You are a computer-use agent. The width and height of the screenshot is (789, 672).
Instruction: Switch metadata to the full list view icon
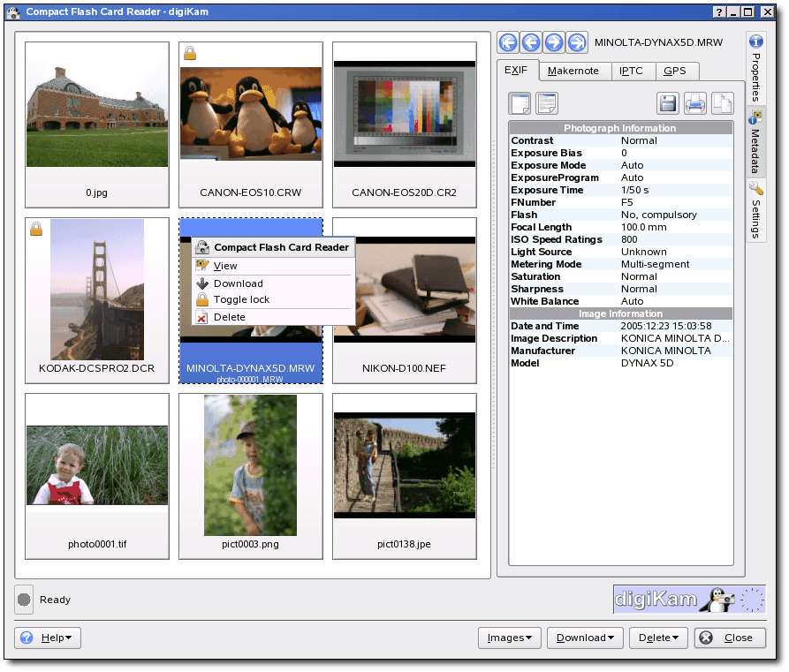click(546, 103)
